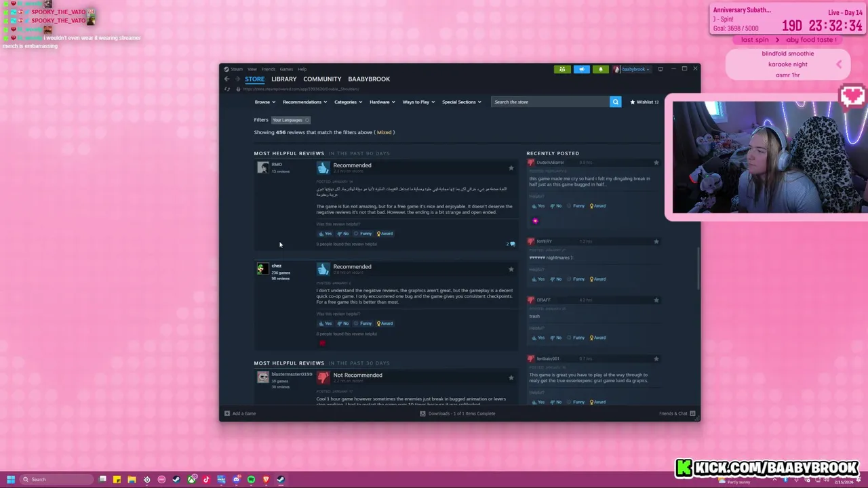The width and height of the screenshot is (868, 488).
Task: Open the Help menu
Action: click(302, 69)
